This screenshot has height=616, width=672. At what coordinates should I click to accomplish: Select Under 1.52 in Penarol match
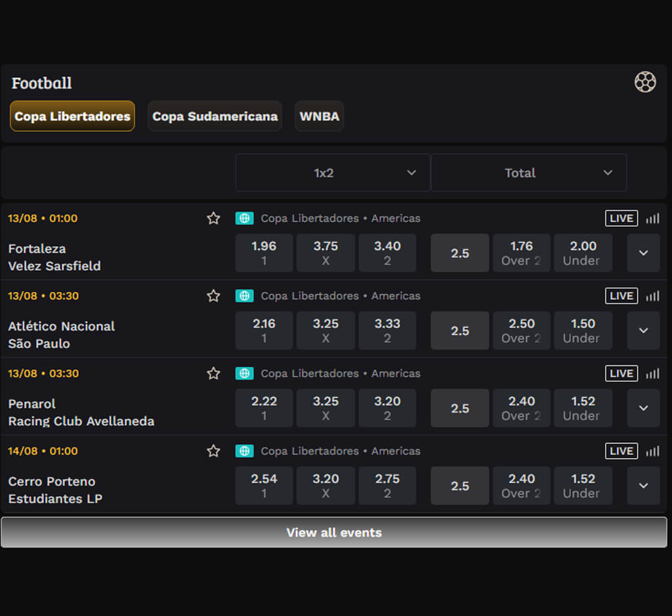[583, 408]
